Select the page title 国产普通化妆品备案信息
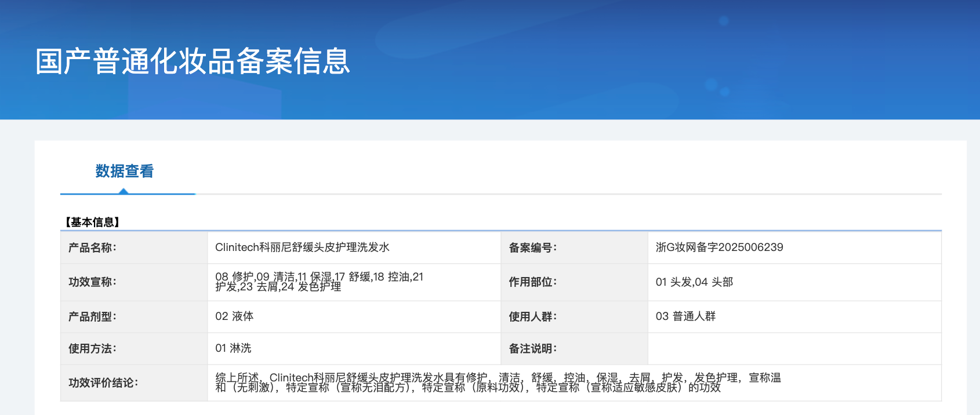This screenshot has height=415, width=980. pos(193,61)
